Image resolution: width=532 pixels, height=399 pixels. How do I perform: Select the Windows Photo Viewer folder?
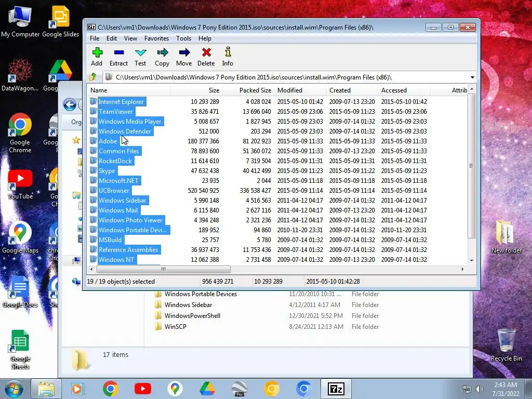coord(127,220)
